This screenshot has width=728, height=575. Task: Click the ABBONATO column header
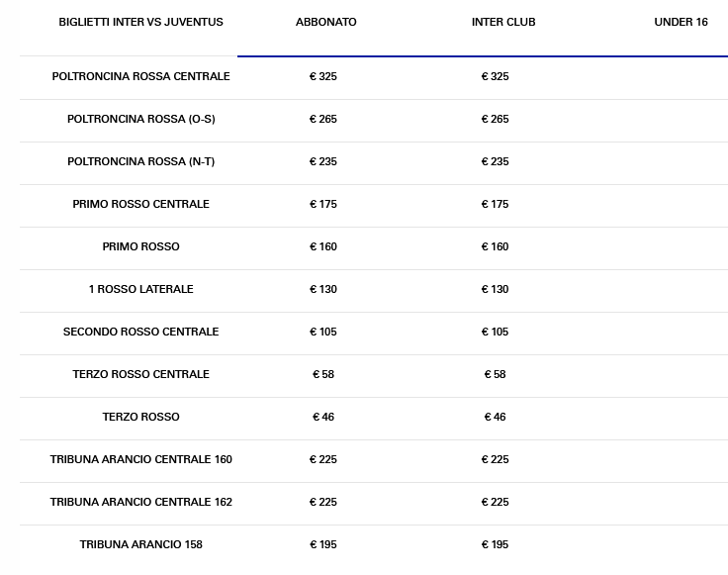point(325,22)
